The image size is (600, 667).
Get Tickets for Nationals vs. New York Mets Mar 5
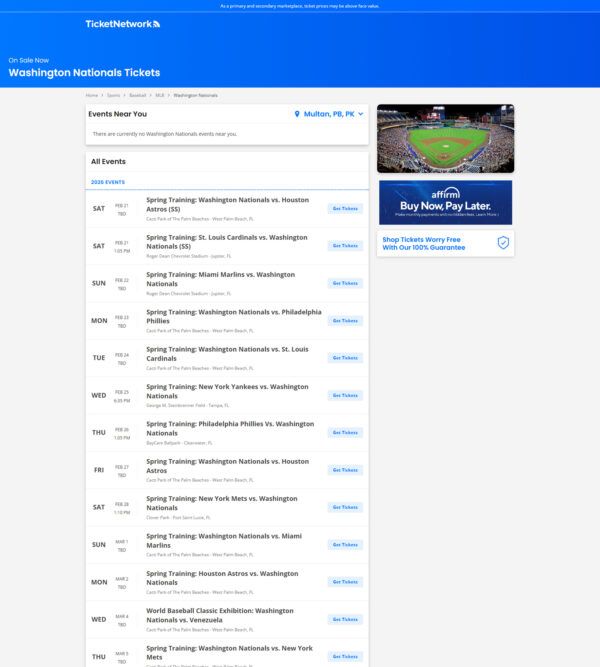tap(345, 656)
